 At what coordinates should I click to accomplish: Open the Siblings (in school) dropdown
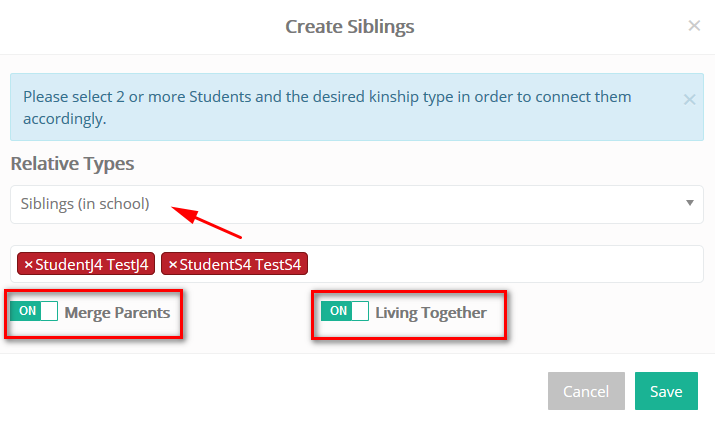pos(357,204)
